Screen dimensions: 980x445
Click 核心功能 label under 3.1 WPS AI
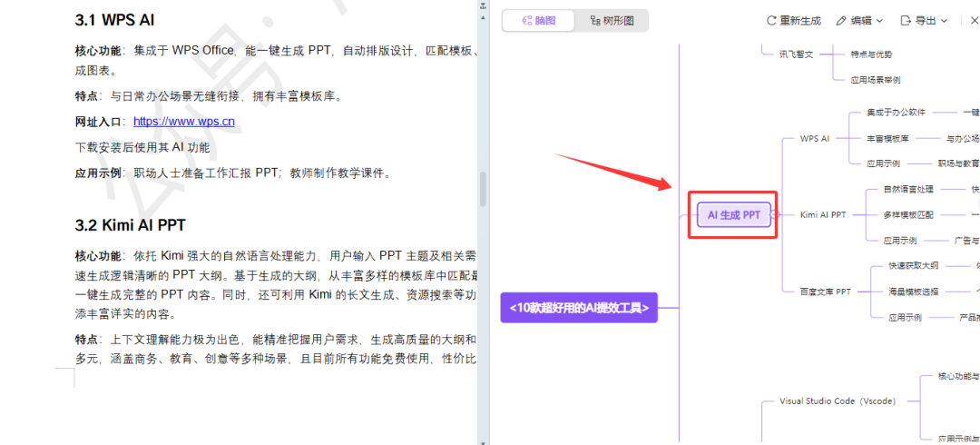(x=98, y=50)
